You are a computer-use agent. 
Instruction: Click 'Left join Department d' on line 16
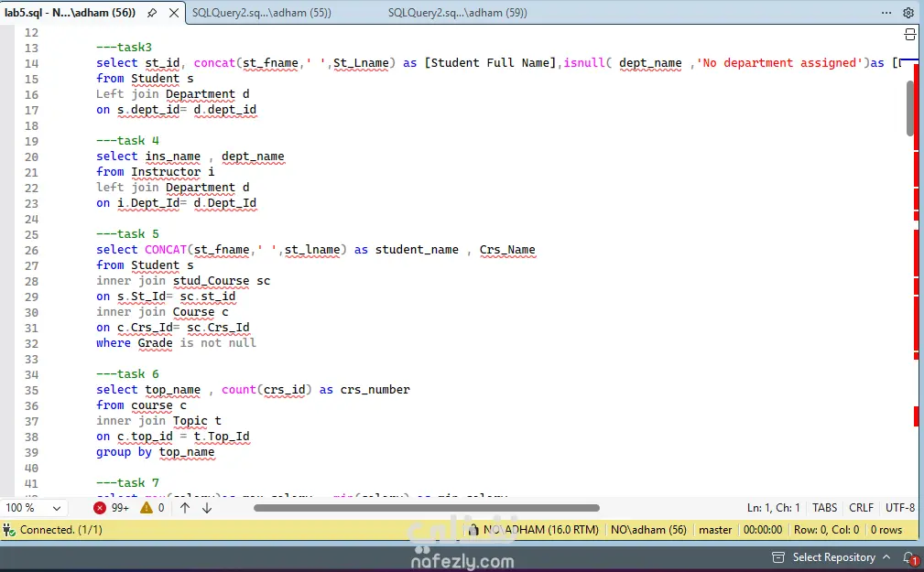tap(173, 94)
